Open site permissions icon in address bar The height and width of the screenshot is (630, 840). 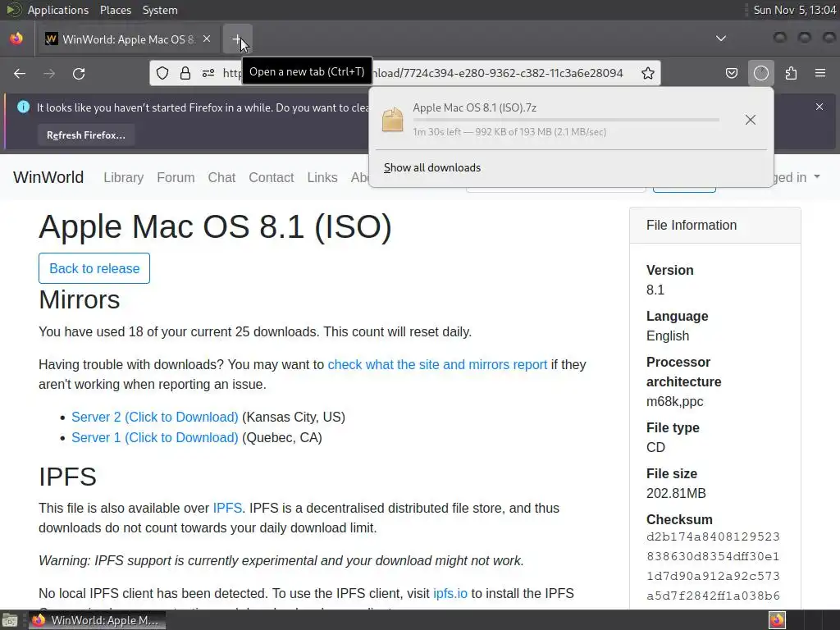[208, 73]
